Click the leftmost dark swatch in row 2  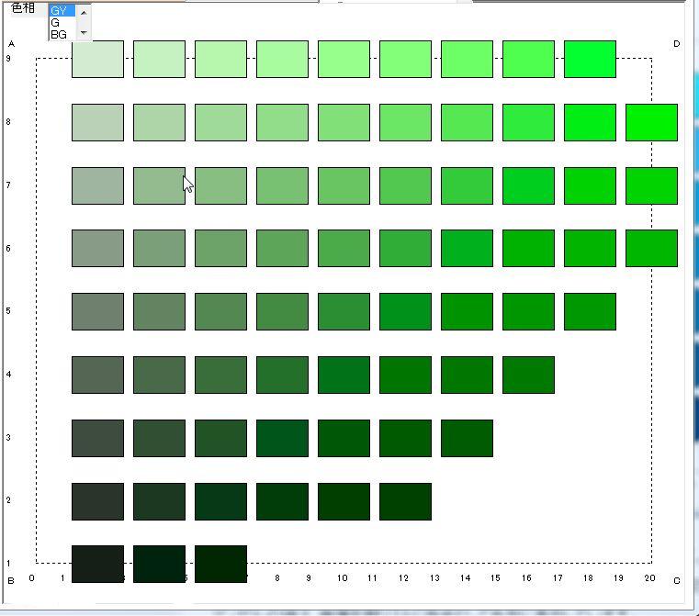pyautogui.click(x=97, y=501)
